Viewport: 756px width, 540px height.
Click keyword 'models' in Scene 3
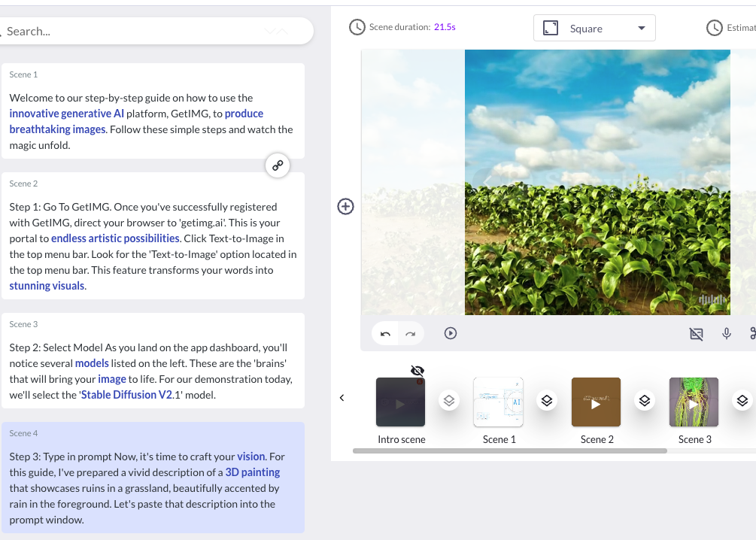click(x=92, y=363)
